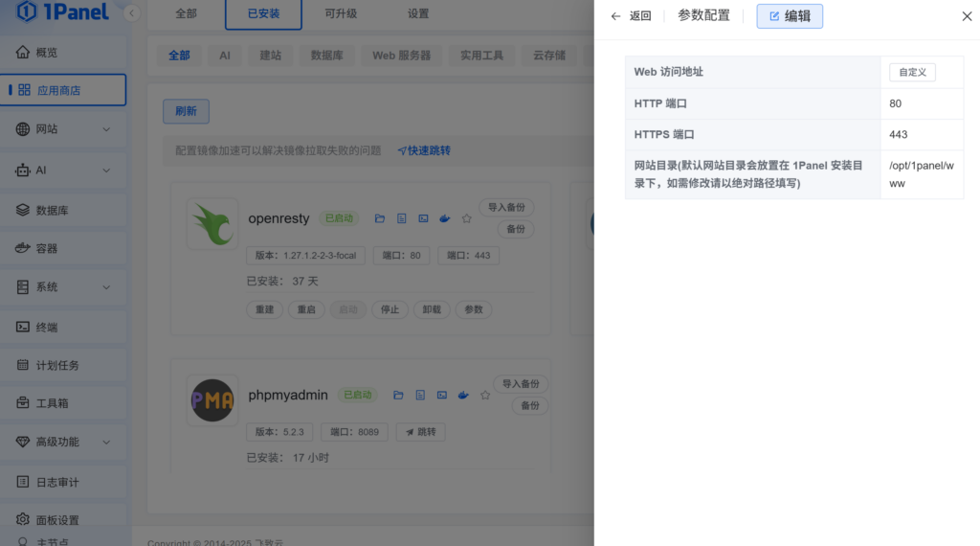Switch to the 已安装 tab
980x546 pixels.
coord(263,13)
